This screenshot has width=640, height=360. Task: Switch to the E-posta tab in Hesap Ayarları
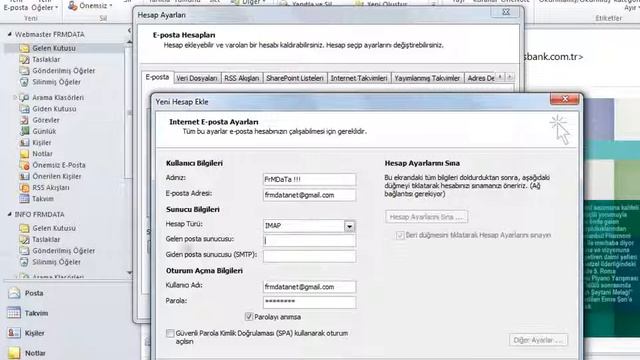(x=158, y=77)
